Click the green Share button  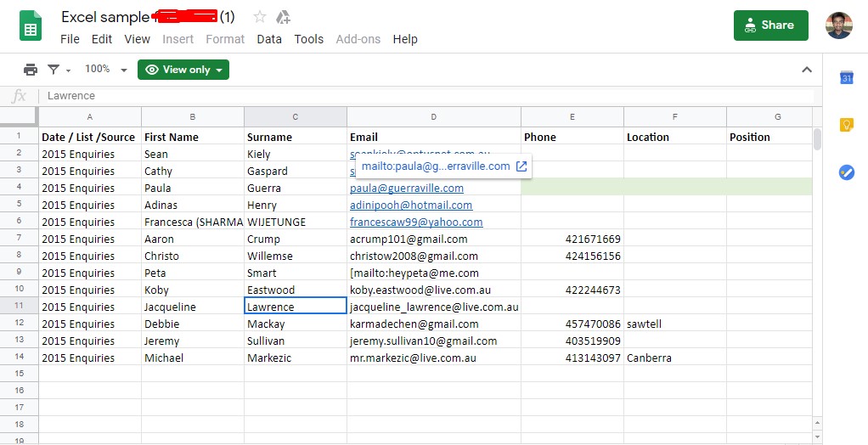point(770,25)
